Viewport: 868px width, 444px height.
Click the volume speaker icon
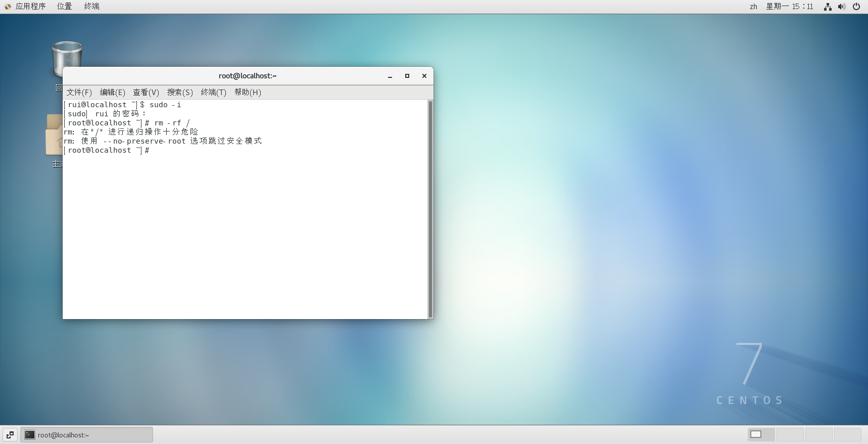coord(842,7)
